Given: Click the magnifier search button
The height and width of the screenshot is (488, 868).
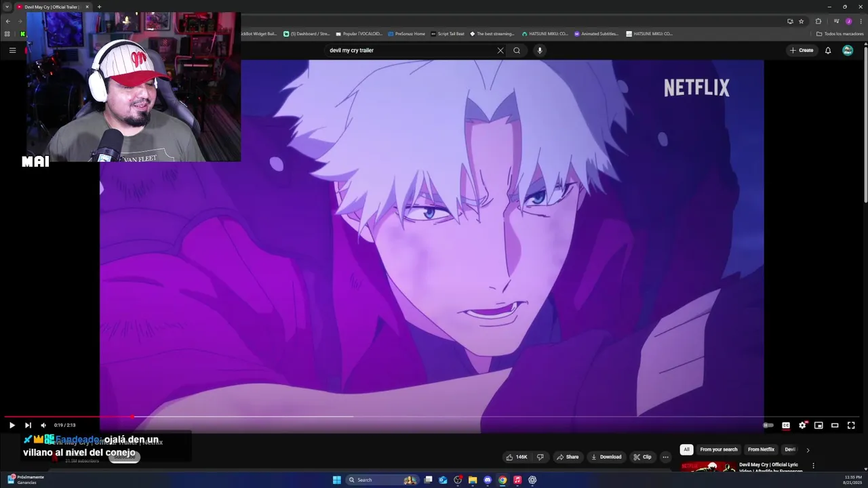Looking at the screenshot, I should pyautogui.click(x=517, y=50).
